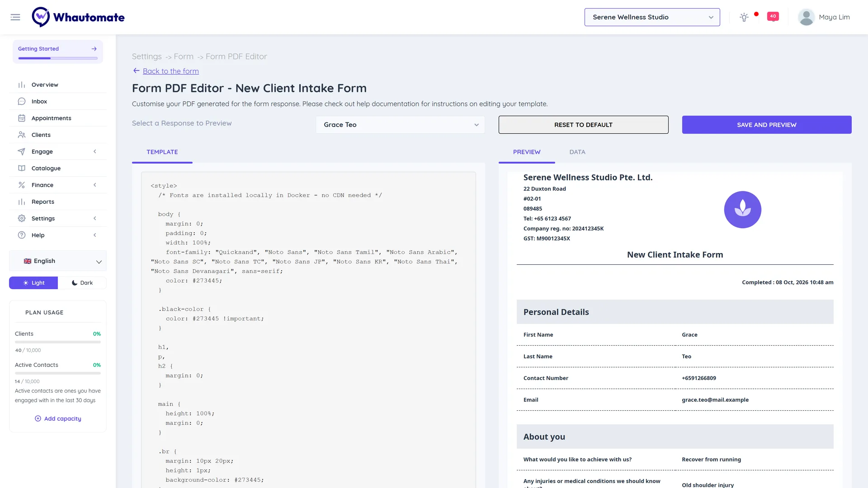Click the Maya Lim username text

pyautogui.click(x=835, y=17)
